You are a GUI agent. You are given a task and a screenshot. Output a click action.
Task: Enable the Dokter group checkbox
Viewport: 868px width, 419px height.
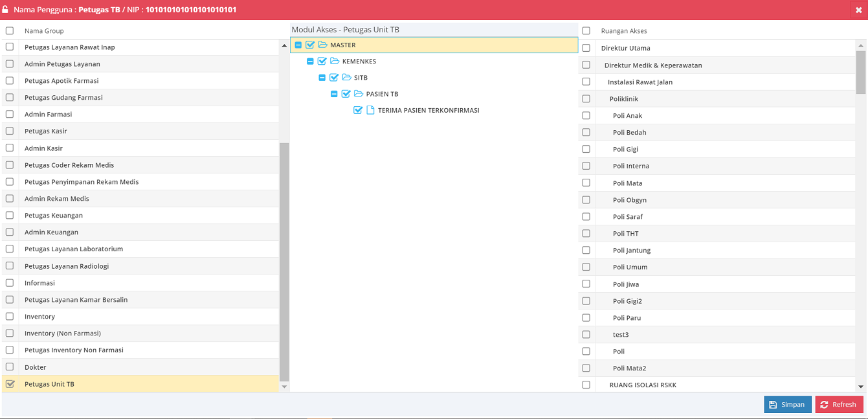[x=10, y=367]
